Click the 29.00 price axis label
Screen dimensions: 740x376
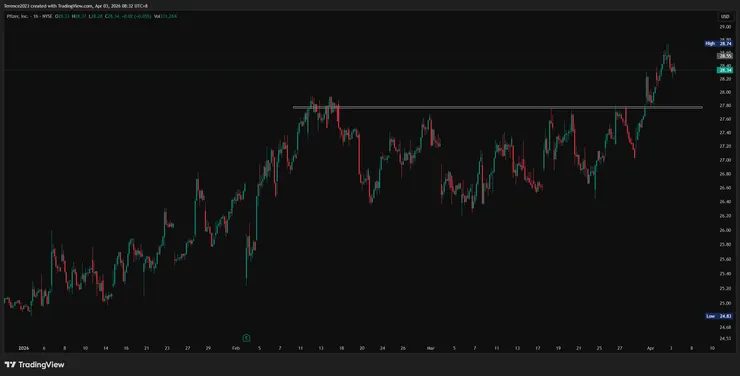725,27
